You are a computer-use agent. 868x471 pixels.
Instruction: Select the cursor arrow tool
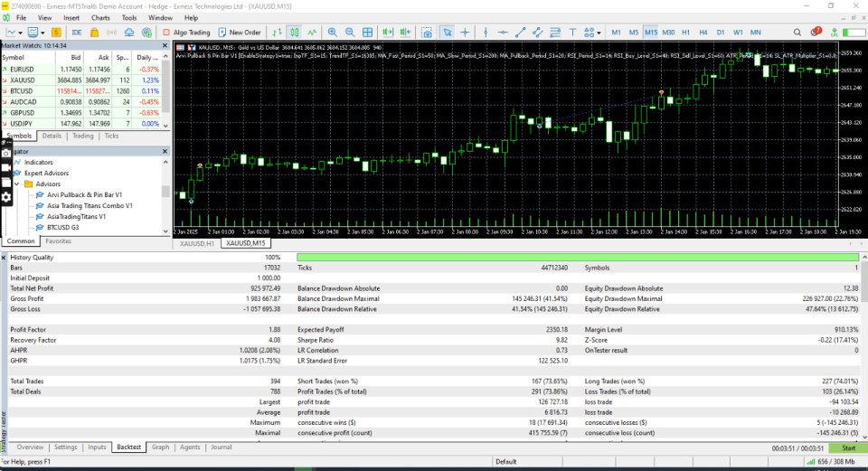(448, 33)
